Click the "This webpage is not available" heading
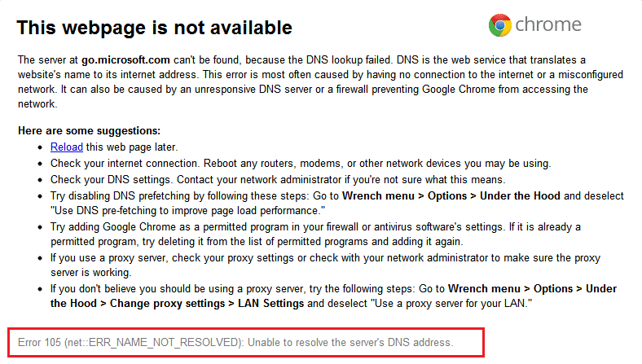642x364 pixels. click(154, 28)
